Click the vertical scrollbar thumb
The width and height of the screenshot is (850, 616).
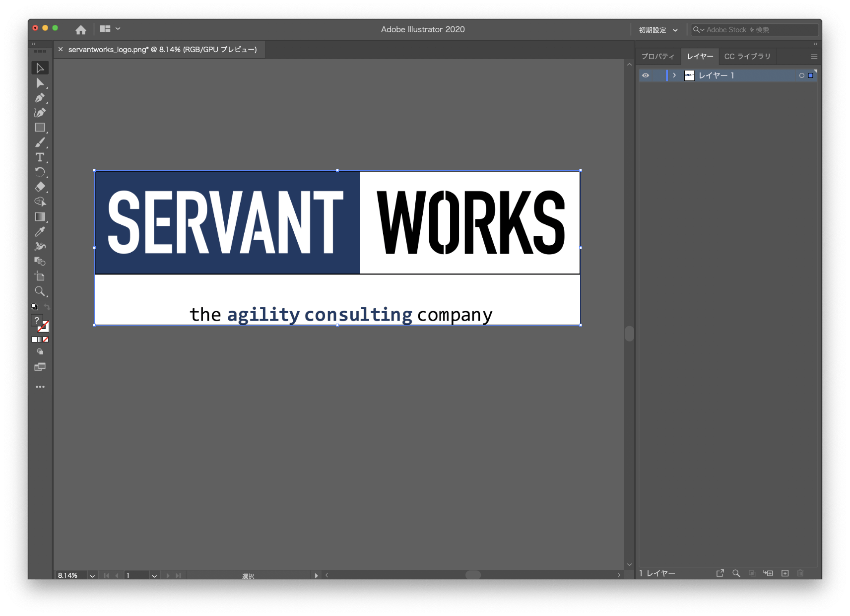[x=629, y=334]
